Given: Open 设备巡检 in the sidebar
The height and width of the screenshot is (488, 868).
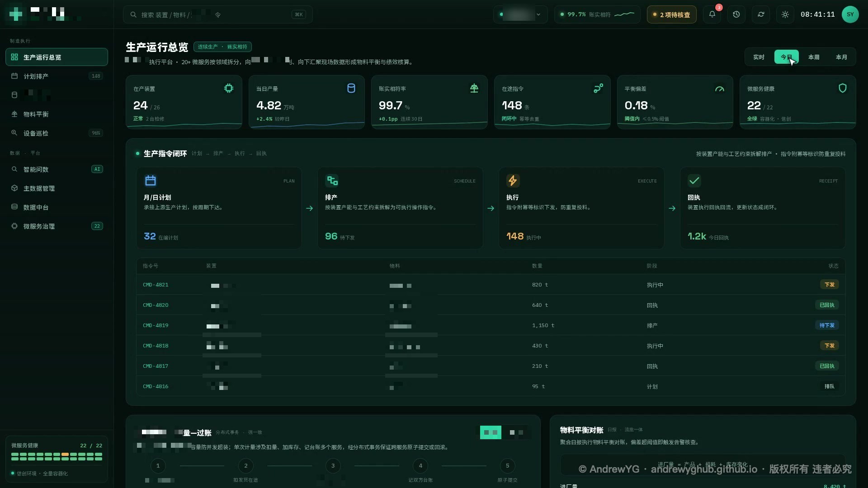Looking at the screenshot, I should coord(57,133).
